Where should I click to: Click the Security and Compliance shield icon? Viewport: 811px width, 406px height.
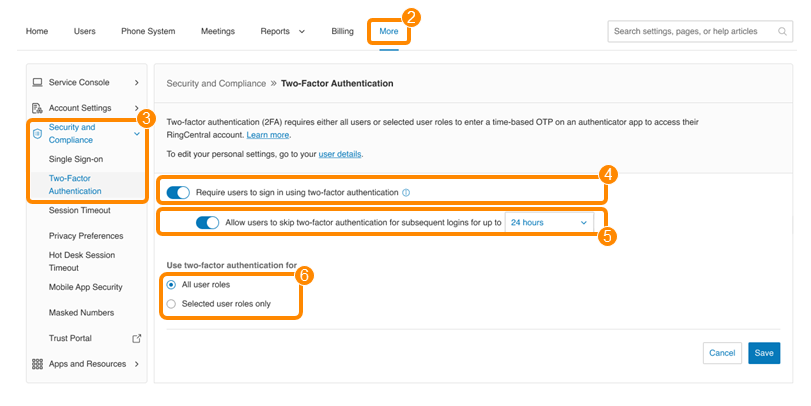pos(37,133)
